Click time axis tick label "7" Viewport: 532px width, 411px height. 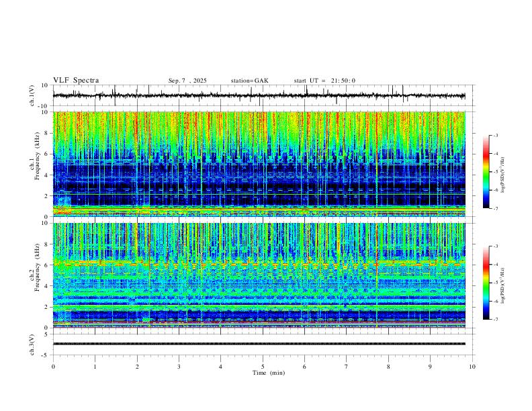(347, 367)
